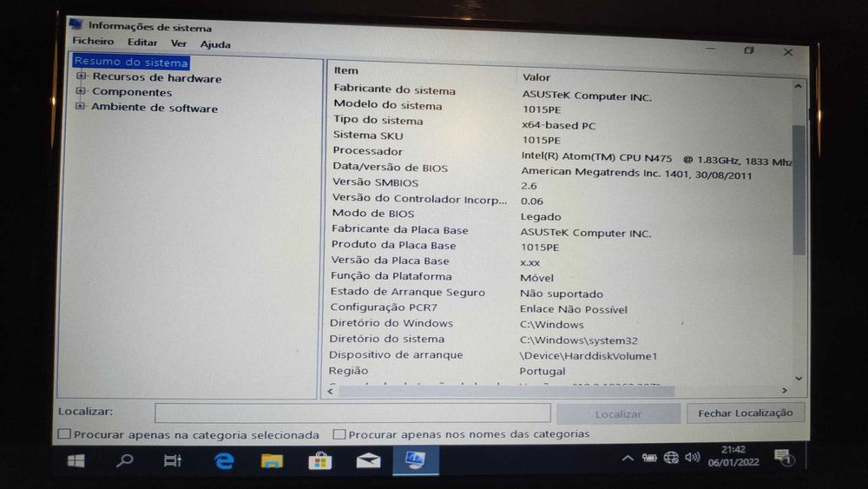Open the Windows Start menu
The width and height of the screenshot is (868, 489).
76,460
